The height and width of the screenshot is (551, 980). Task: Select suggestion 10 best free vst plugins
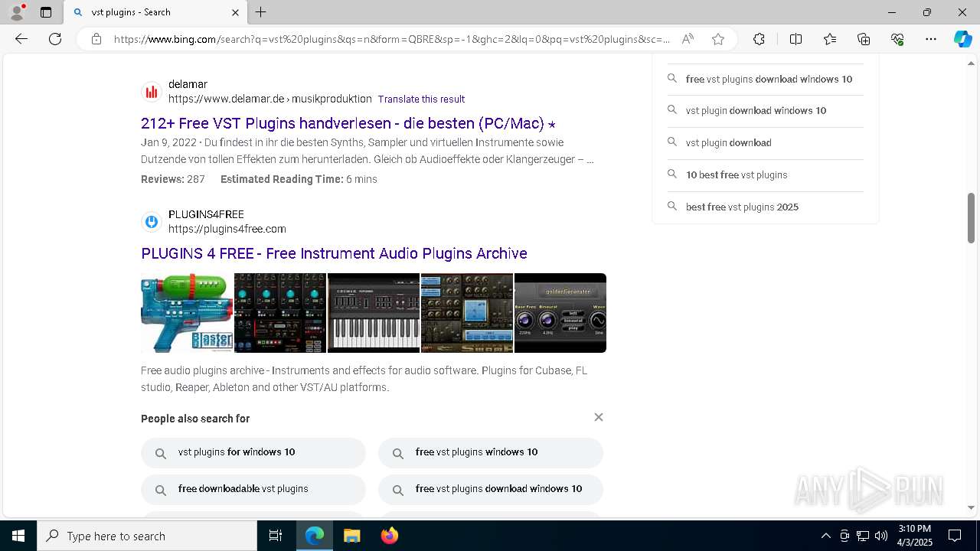[766, 174]
